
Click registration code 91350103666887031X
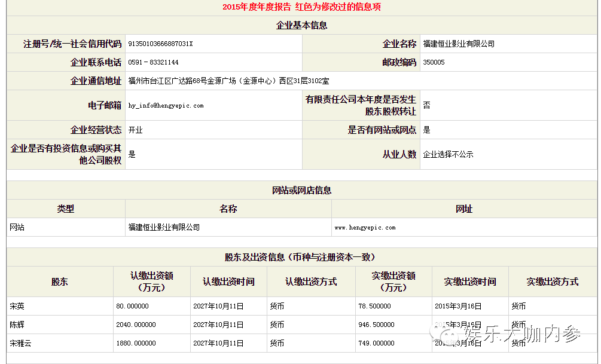160,44
